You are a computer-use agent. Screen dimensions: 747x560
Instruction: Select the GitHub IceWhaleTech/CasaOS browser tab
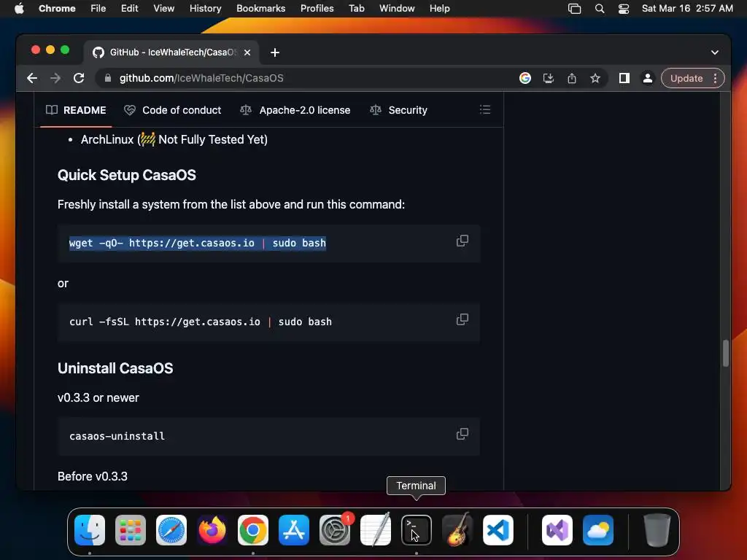pos(171,52)
